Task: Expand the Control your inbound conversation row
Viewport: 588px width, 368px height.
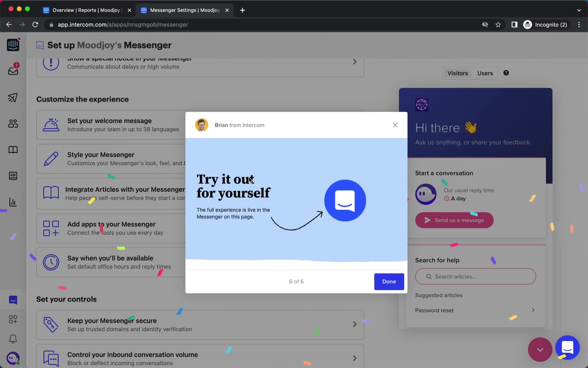Action: tap(354, 358)
